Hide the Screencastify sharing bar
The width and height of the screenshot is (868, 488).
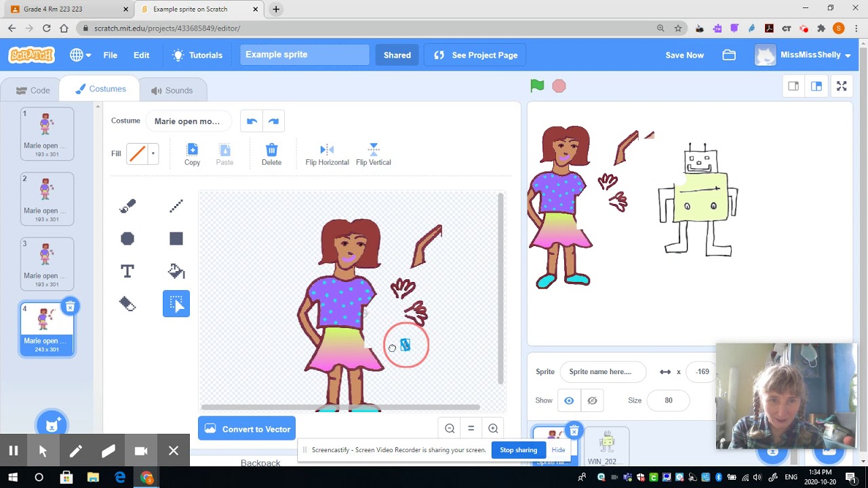pos(558,450)
